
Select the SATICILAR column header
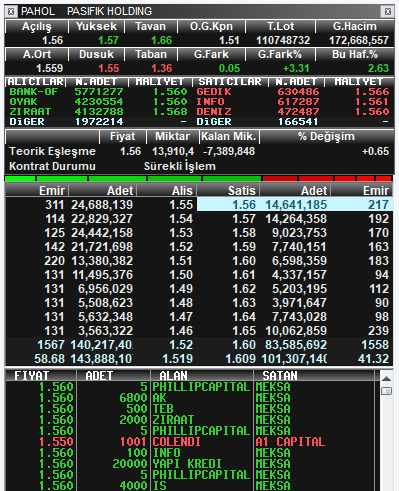tap(230, 82)
